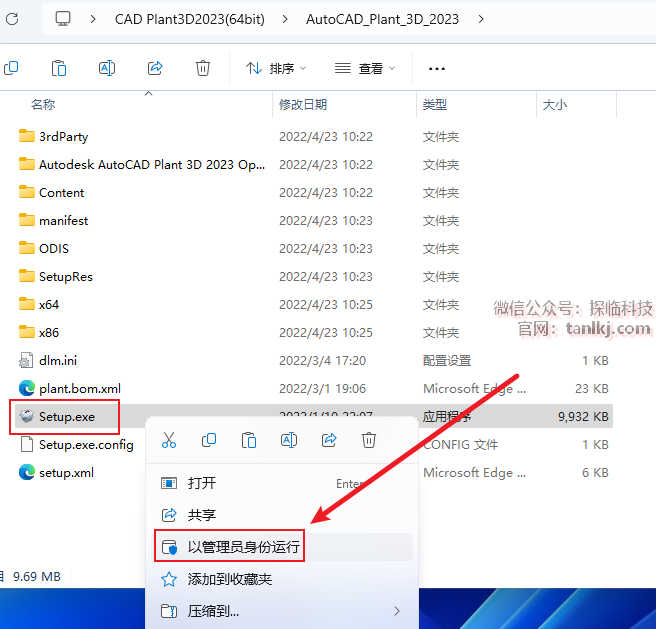This screenshot has height=629, width=656.
Task: Expand chevron after the monitor icon in breadcrumb
Action: (93, 19)
